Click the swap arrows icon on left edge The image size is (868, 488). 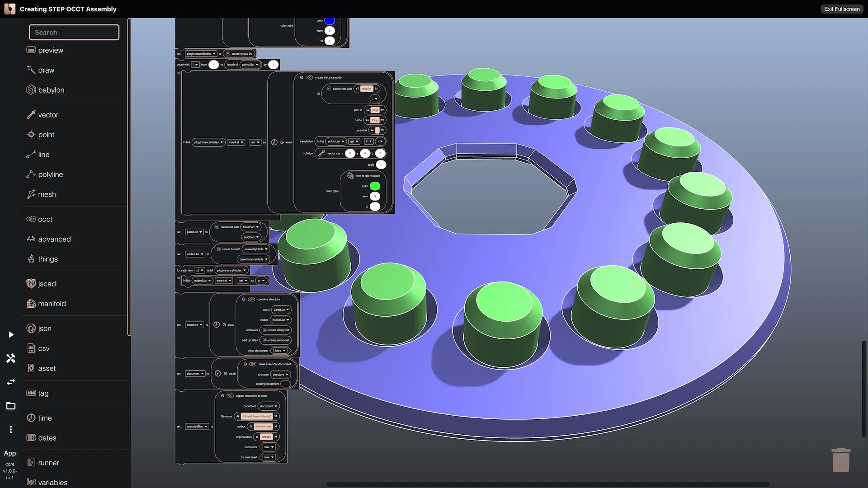point(10,382)
